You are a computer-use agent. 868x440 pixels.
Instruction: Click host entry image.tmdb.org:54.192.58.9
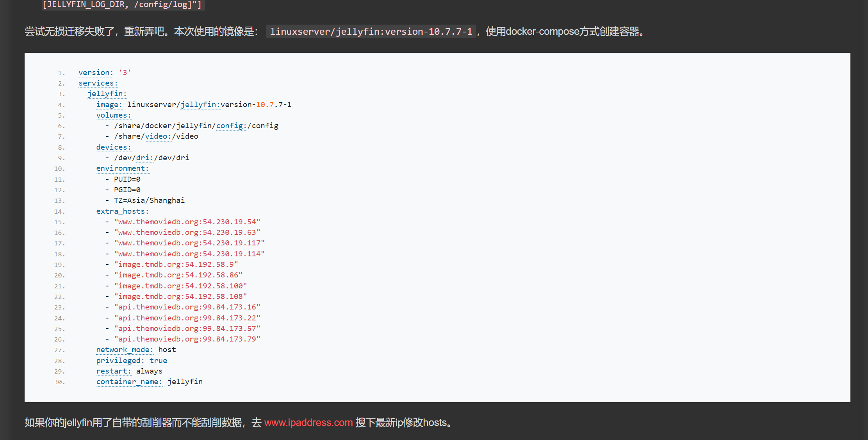[x=176, y=265]
